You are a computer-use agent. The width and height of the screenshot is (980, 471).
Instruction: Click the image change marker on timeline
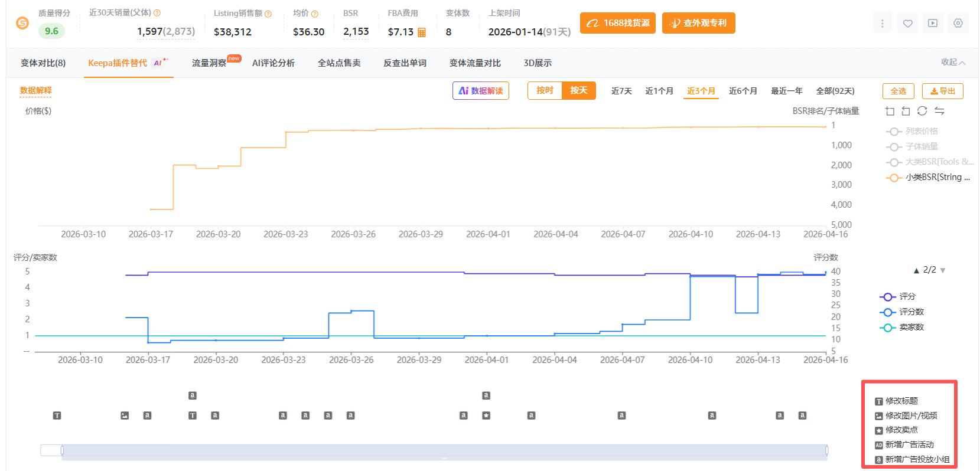coord(125,416)
